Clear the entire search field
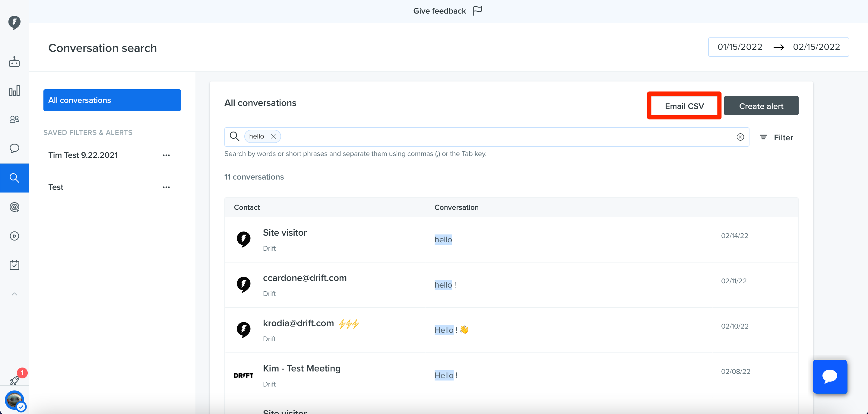 point(740,137)
